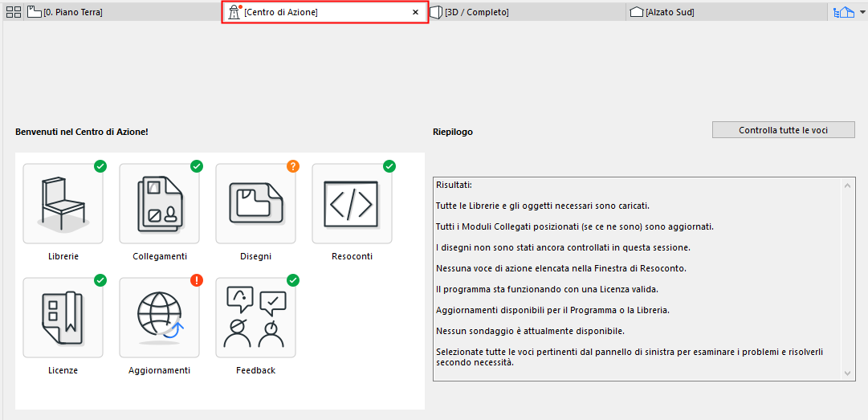Image resolution: width=868 pixels, height=420 pixels.
Task: Click the Librerie label
Action: click(x=63, y=256)
